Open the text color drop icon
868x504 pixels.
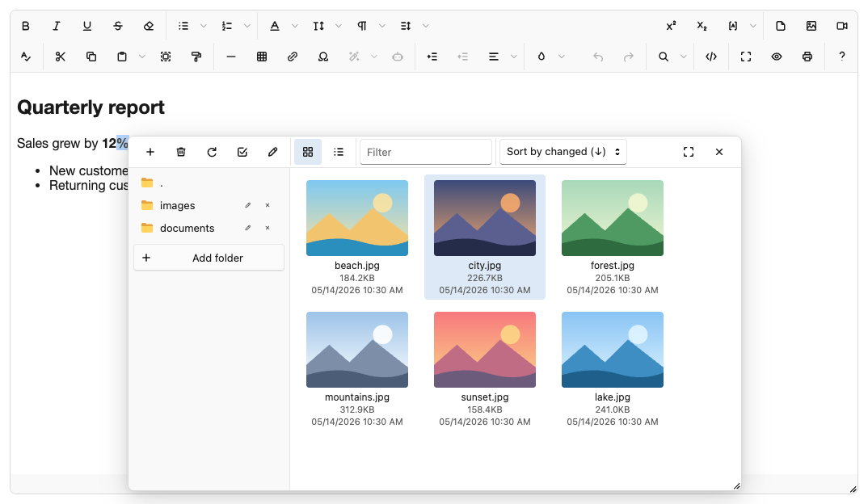point(541,57)
